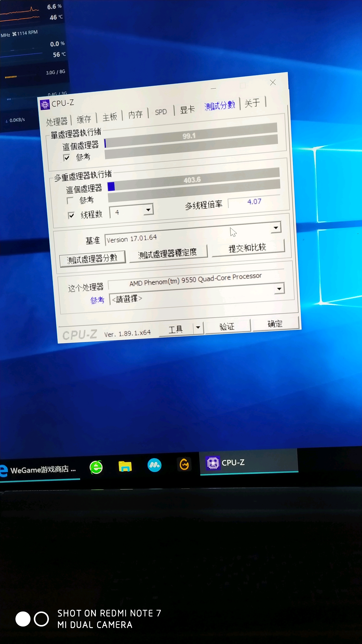Open File Explorer from the taskbar

(125, 466)
